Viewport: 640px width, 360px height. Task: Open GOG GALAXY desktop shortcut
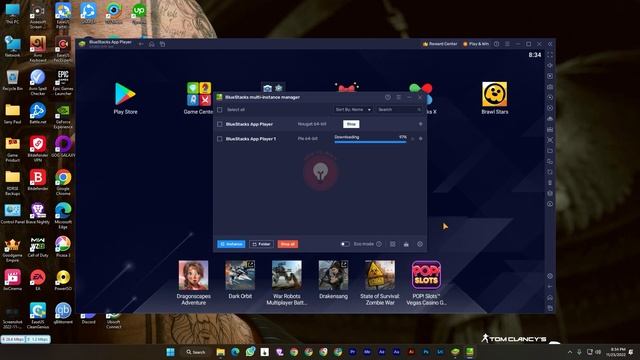click(x=63, y=147)
